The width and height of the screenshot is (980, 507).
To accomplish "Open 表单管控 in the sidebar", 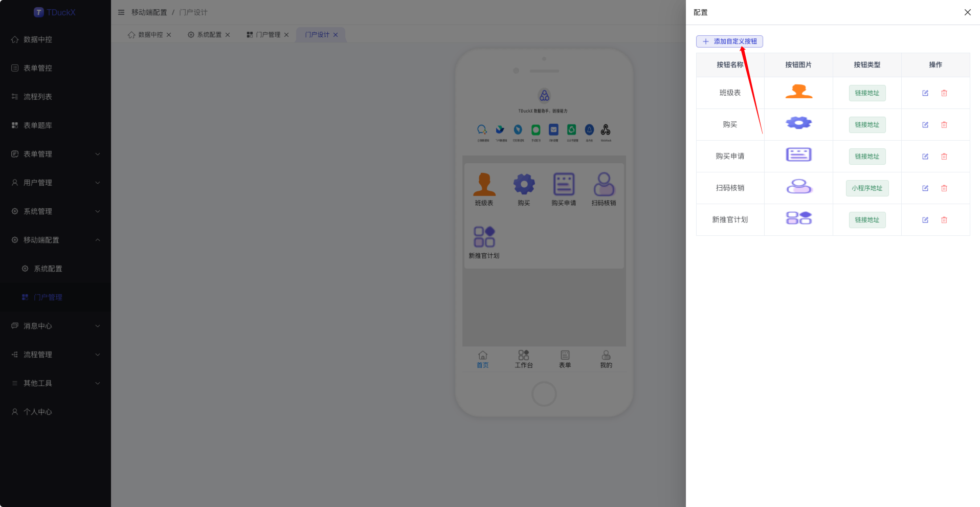I will point(55,68).
